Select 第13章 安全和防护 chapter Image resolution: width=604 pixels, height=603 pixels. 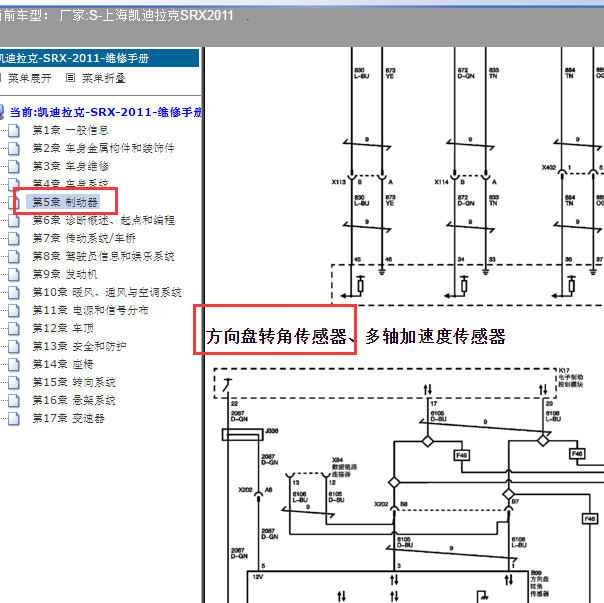79,346
